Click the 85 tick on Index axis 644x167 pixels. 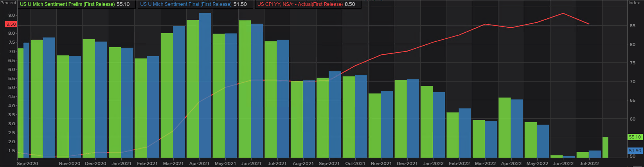tap(632, 26)
